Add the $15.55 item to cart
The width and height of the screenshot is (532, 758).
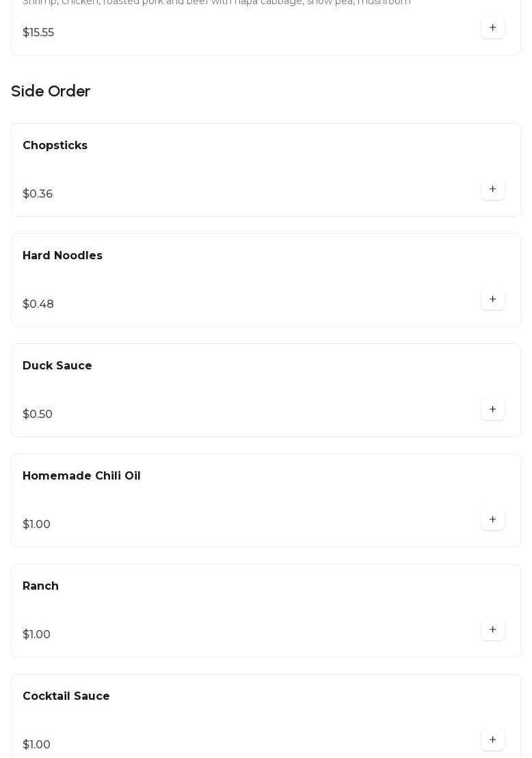(x=492, y=27)
